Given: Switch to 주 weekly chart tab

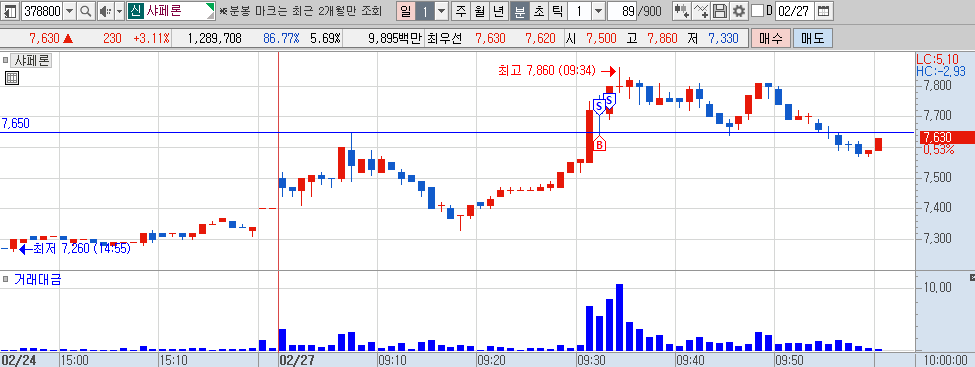Looking at the screenshot, I should (x=460, y=11).
